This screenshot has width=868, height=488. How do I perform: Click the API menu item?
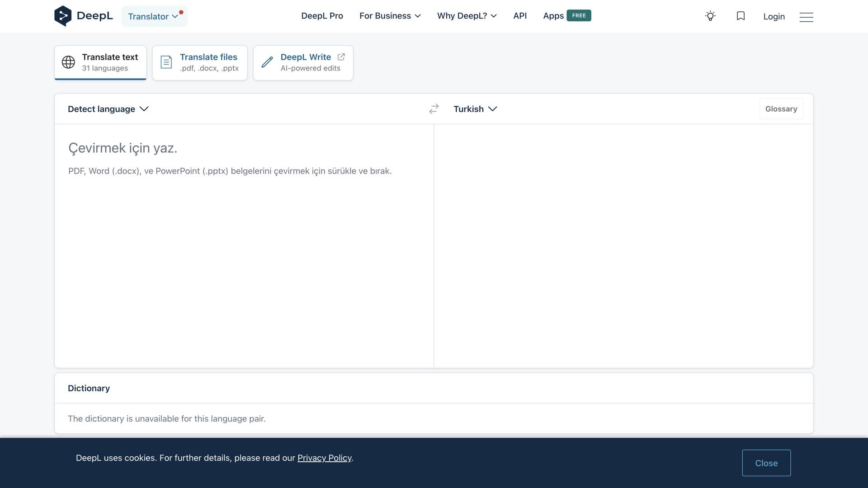pos(520,15)
